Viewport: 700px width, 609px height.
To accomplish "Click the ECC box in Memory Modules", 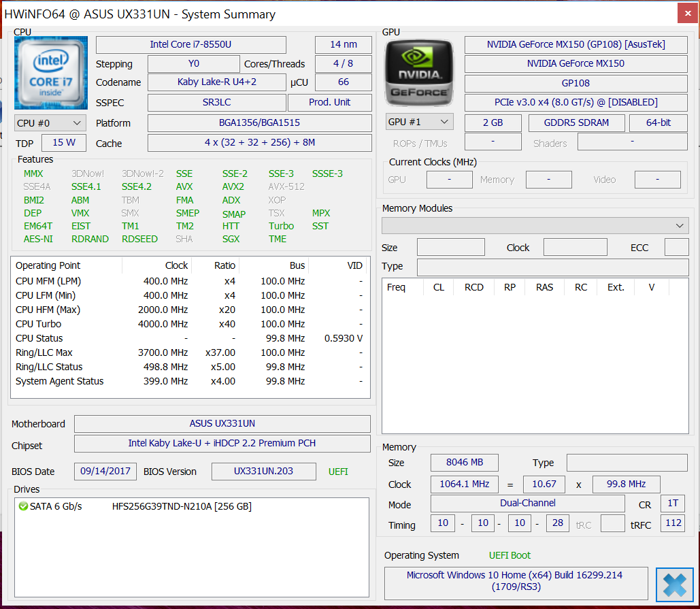I will click(676, 247).
